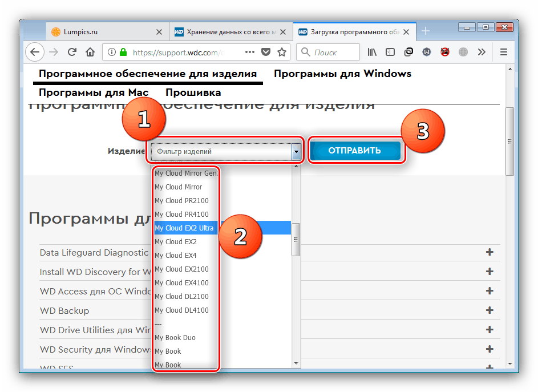
Task: Click the page scrollbar up arrow
Action: tap(510, 69)
